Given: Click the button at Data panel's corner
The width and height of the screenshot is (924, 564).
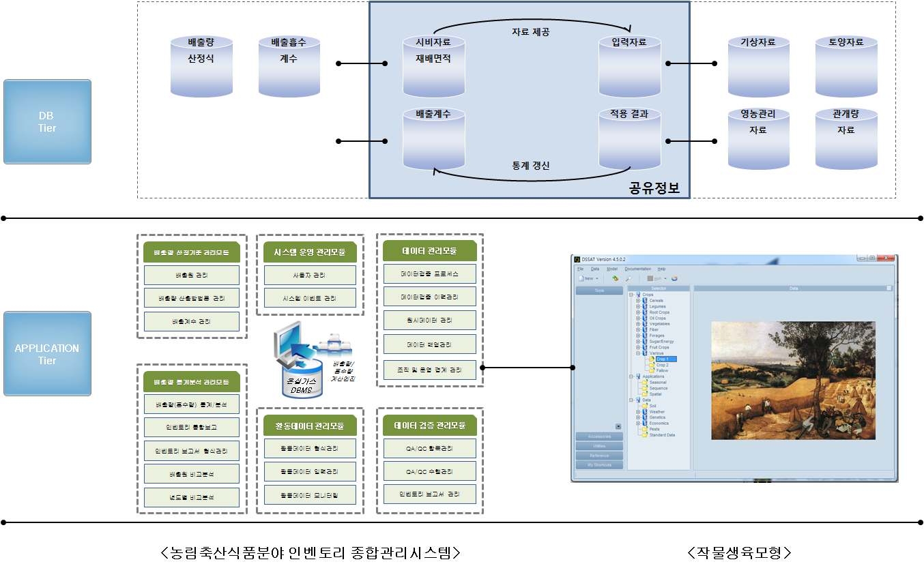Looking at the screenshot, I should 889,288.
